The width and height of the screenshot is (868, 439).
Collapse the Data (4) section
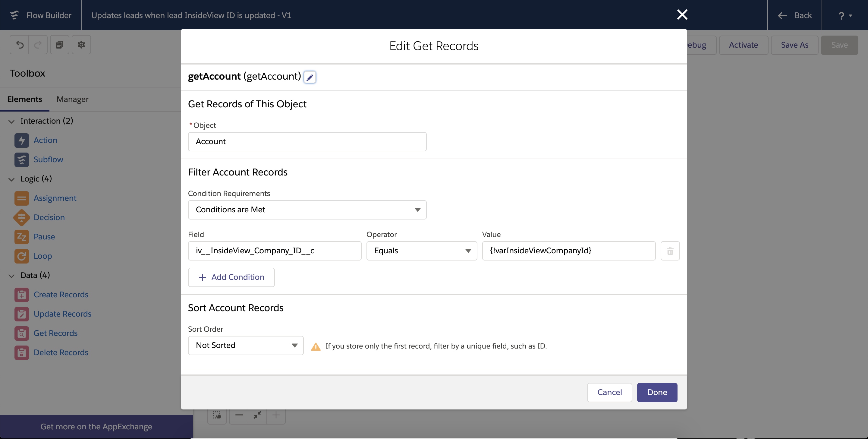pyautogui.click(x=11, y=276)
